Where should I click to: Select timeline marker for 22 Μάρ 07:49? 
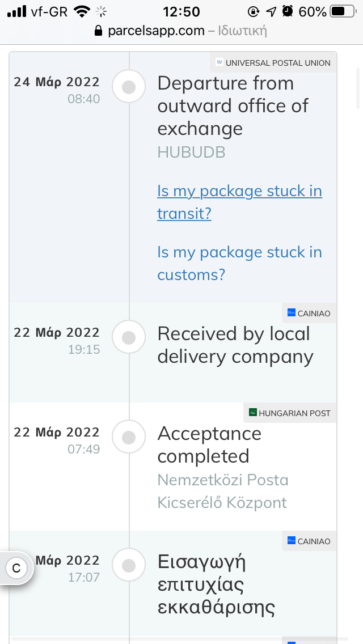[x=129, y=437]
